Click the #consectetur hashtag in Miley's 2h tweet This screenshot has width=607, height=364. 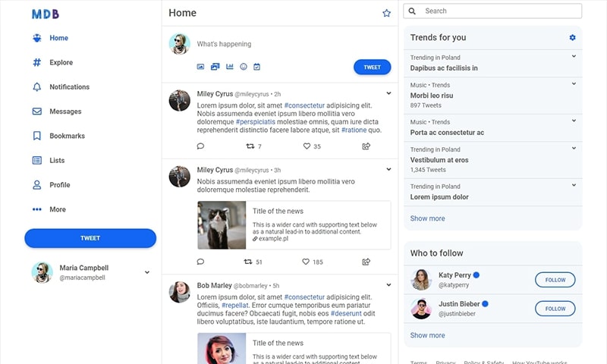(x=304, y=105)
